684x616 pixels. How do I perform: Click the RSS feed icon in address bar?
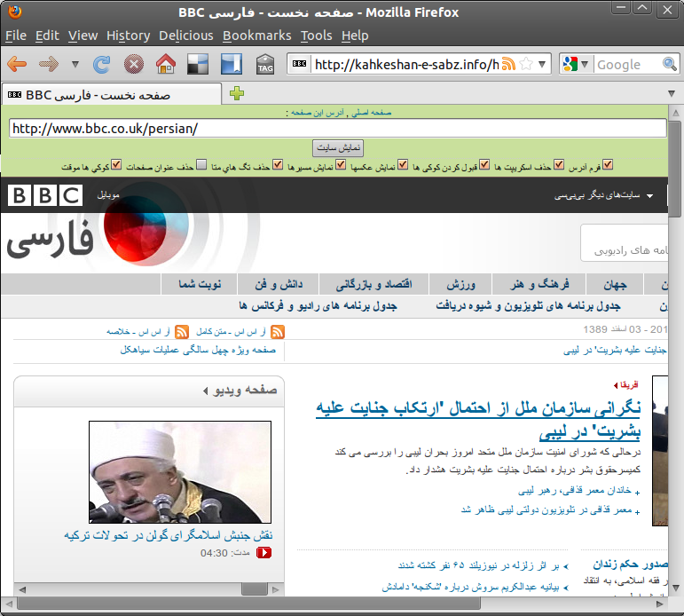click(x=508, y=64)
